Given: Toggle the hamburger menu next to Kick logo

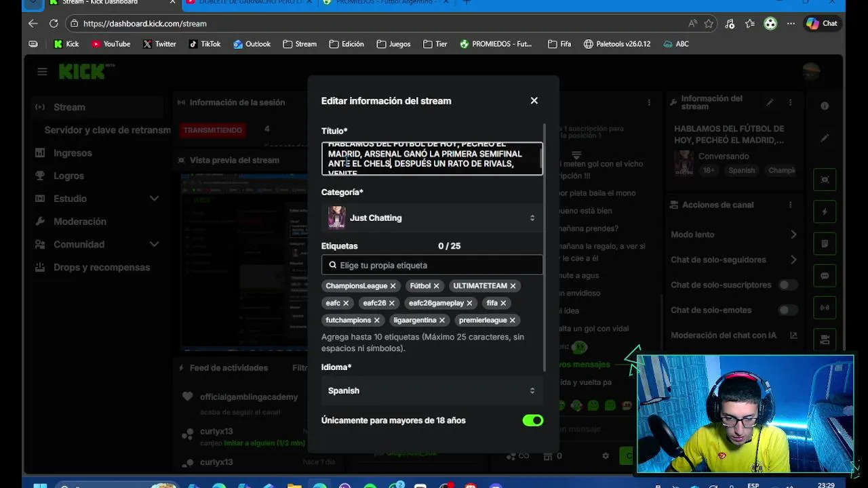Looking at the screenshot, I should [x=42, y=71].
